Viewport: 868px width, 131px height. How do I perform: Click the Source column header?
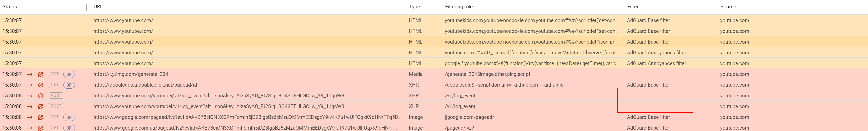[x=728, y=7]
